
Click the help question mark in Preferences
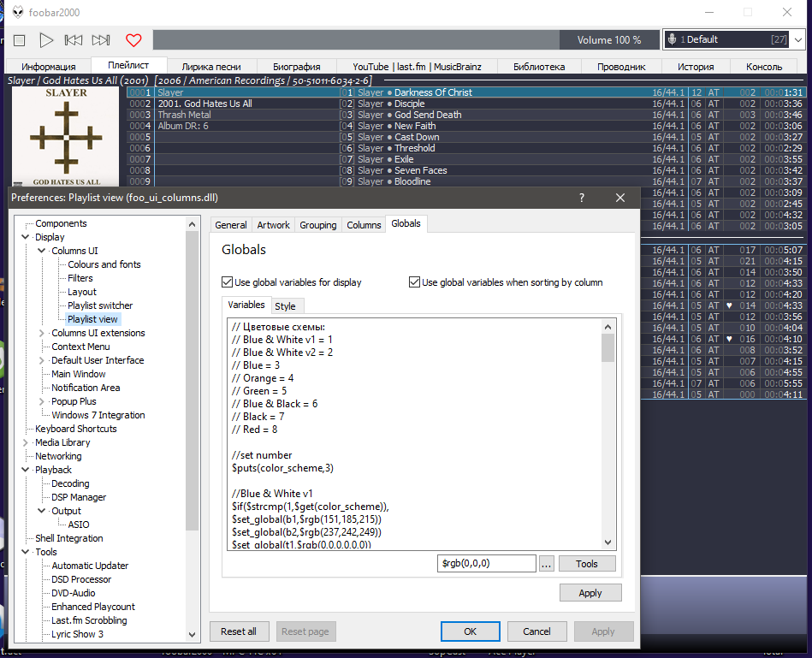click(x=582, y=198)
